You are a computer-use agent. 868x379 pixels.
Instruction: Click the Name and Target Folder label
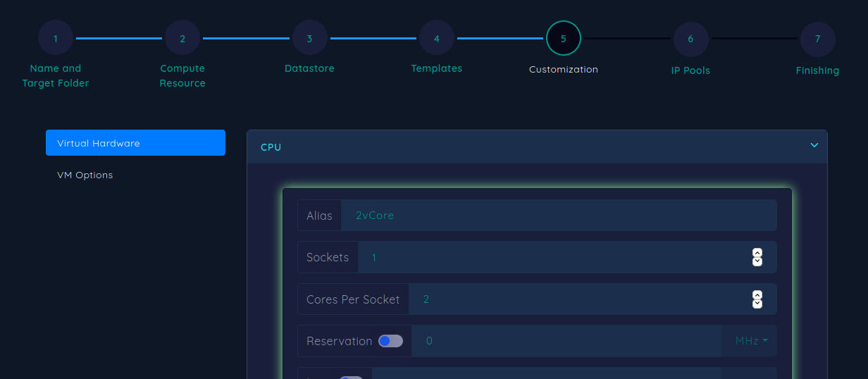pyautogui.click(x=56, y=75)
